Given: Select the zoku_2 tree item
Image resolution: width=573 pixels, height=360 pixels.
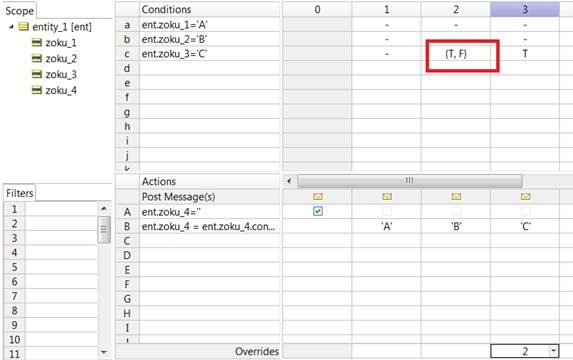Looking at the screenshot, I should pos(61,58).
